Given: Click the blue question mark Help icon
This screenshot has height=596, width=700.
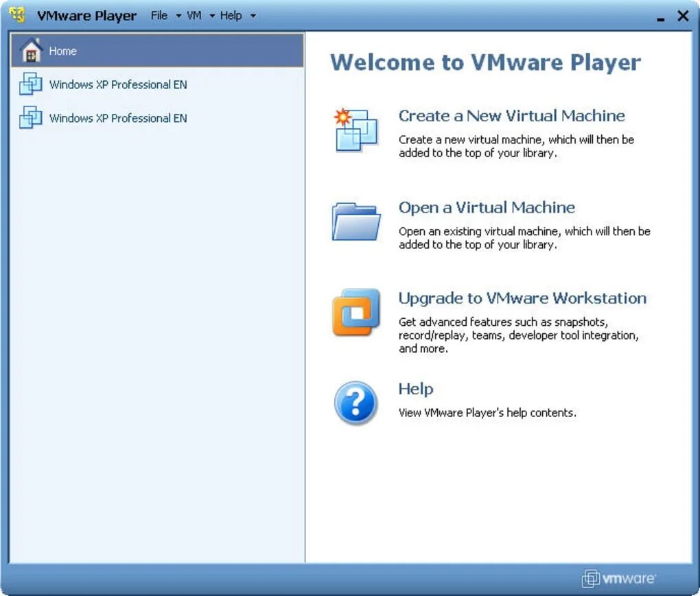Looking at the screenshot, I should click(x=355, y=403).
